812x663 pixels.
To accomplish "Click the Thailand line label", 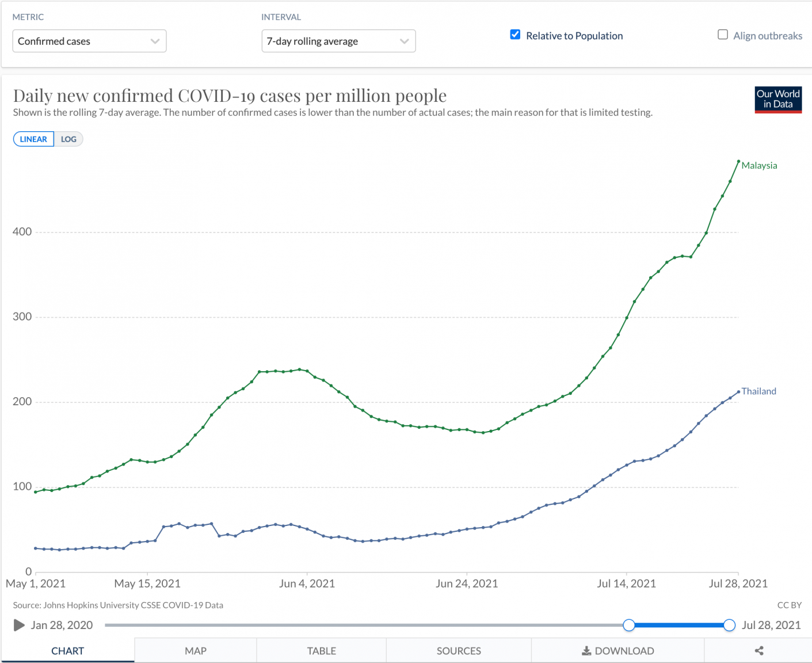I will [x=758, y=391].
